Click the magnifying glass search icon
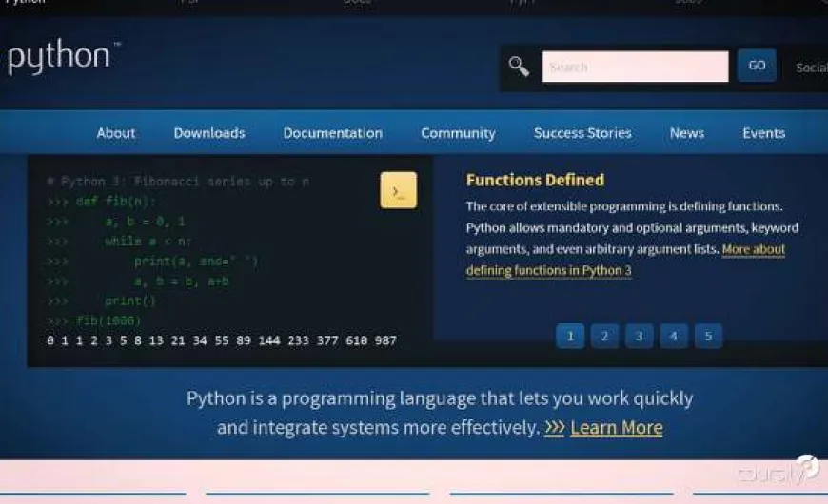This screenshot has width=828, height=504. pyautogui.click(x=519, y=67)
